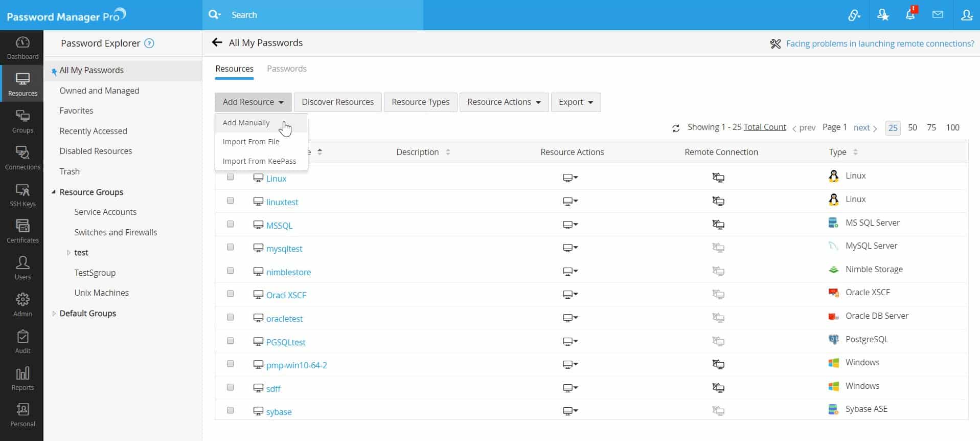Tick the checkbox for MSSQL resource
The width and height of the screenshot is (980, 441).
tap(231, 224)
